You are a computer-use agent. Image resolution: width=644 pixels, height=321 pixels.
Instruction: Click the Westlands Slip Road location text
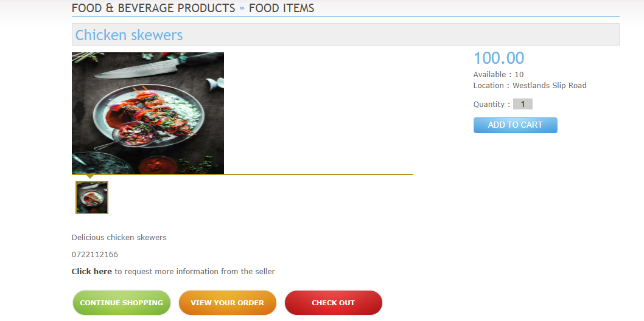[549, 86]
